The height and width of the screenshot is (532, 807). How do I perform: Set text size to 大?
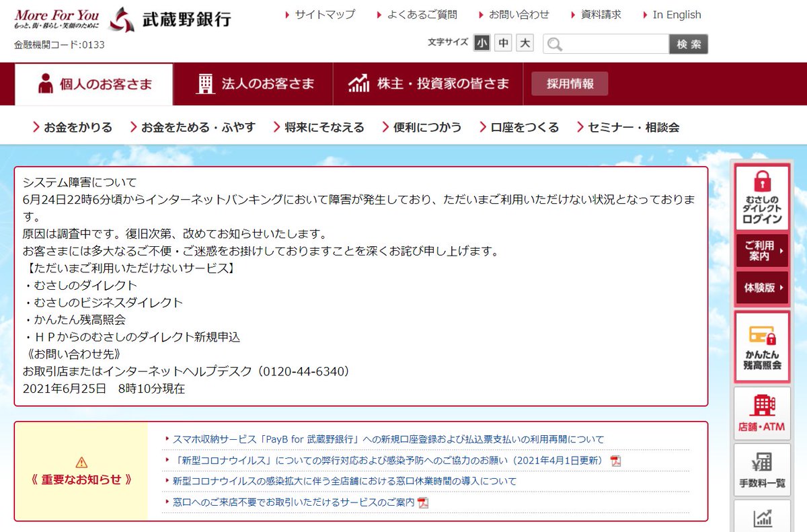point(525,43)
